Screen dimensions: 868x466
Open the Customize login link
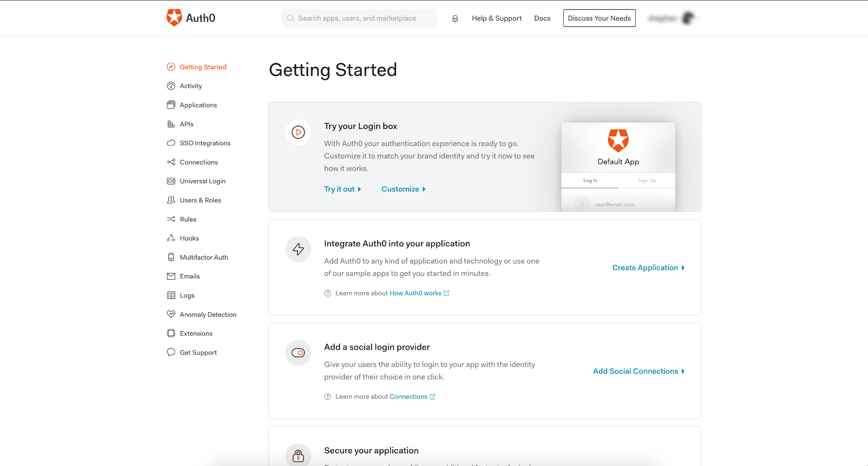(403, 189)
